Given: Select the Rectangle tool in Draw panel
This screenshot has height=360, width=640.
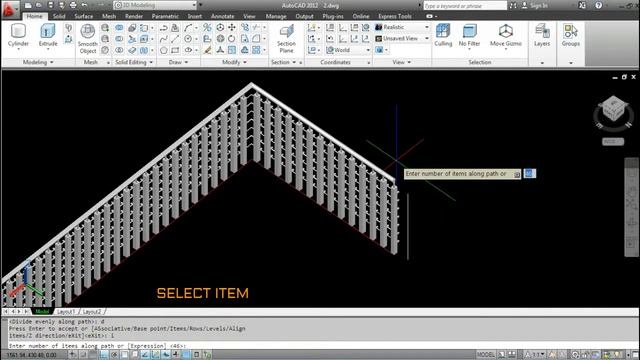Looking at the screenshot, I should click(175, 50).
